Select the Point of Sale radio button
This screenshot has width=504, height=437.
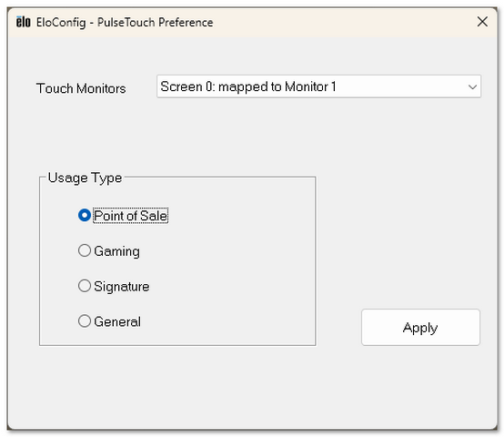85,215
